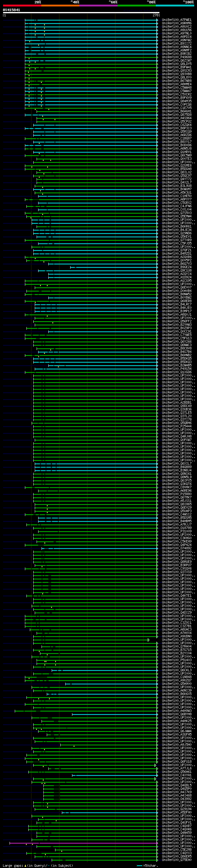Select the UniRef100_C4XYA1 label
Viewport: 197px width, 868px height.
click(176, 775)
